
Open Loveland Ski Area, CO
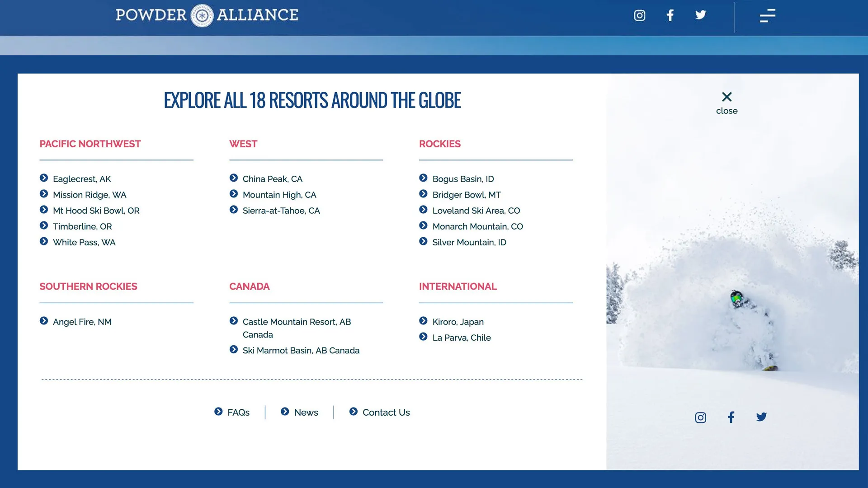point(476,211)
